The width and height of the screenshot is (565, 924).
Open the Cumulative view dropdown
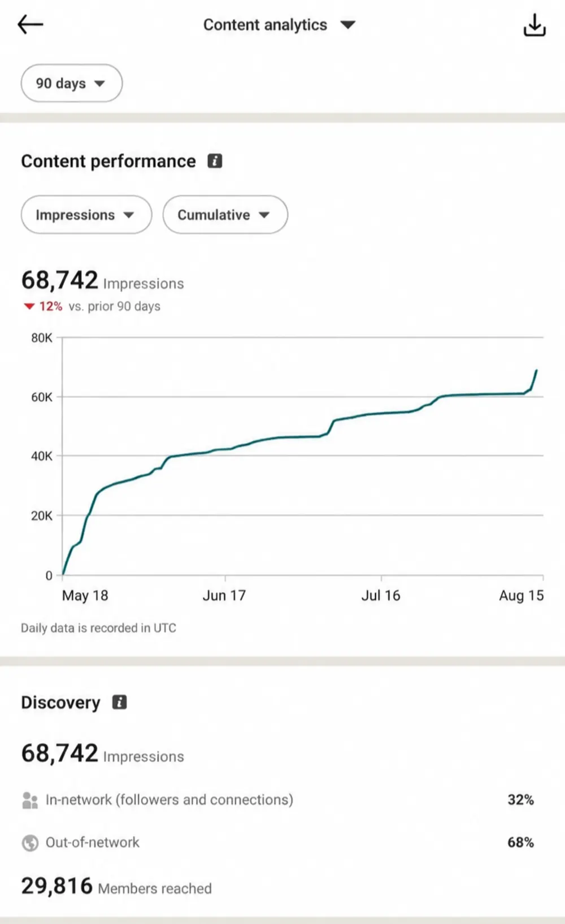click(x=225, y=215)
